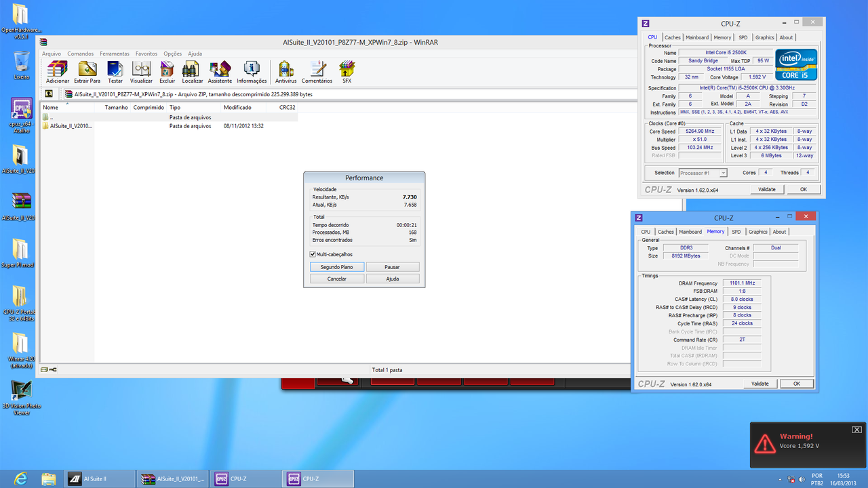This screenshot has width=868, height=488.
Task: Launch the Assistente wizard icon
Action: click(220, 72)
